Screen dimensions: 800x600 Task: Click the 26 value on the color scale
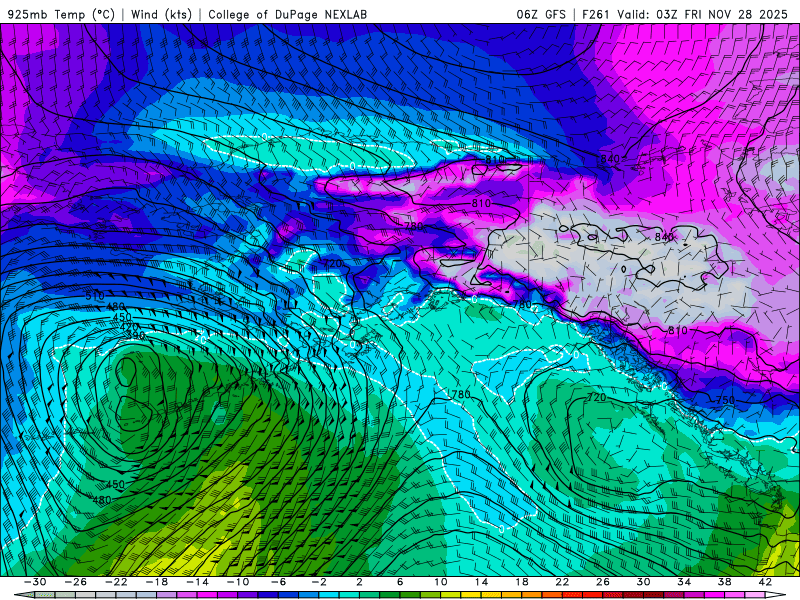pyautogui.click(x=603, y=582)
